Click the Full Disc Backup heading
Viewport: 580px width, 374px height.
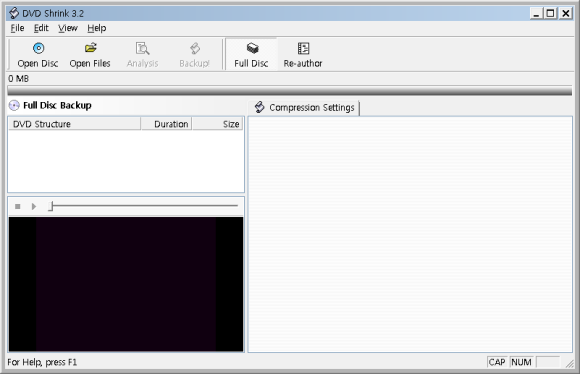pos(57,105)
